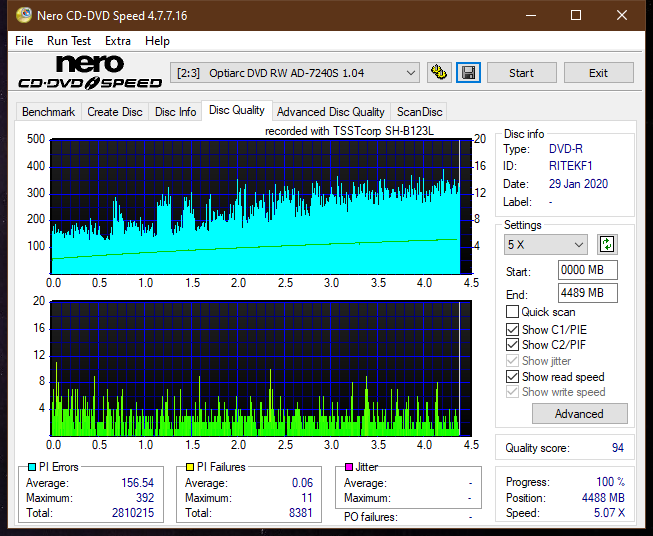Click the cyan PI Errors color swatch
653x536 pixels.
pos(32,467)
